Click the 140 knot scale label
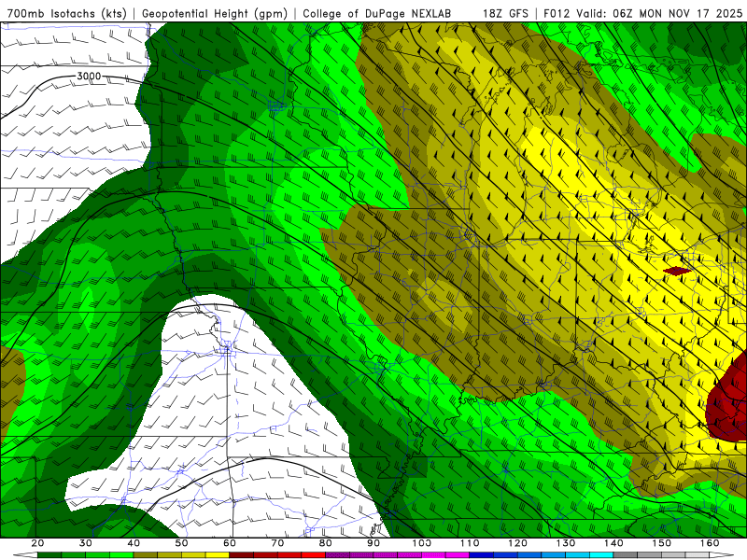The image size is (747, 560). coord(613,543)
